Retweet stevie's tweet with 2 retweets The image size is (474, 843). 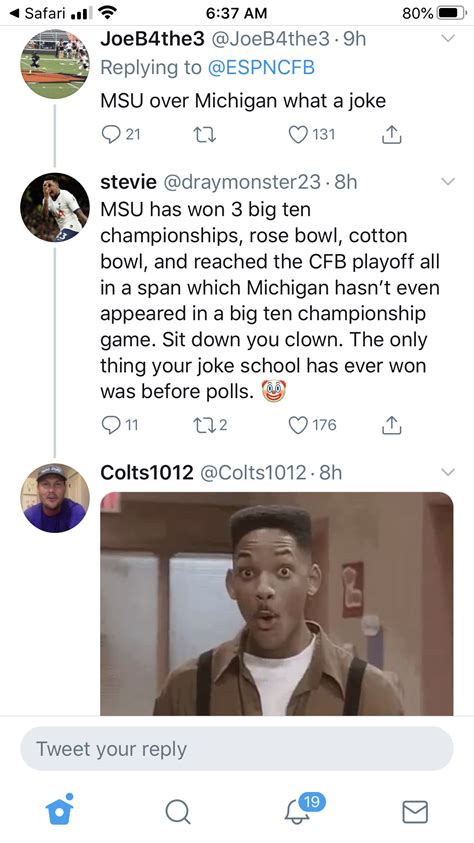pyautogui.click(x=210, y=425)
